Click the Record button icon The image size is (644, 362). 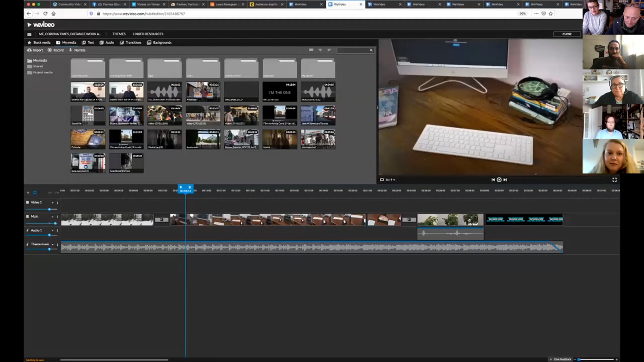click(50, 50)
